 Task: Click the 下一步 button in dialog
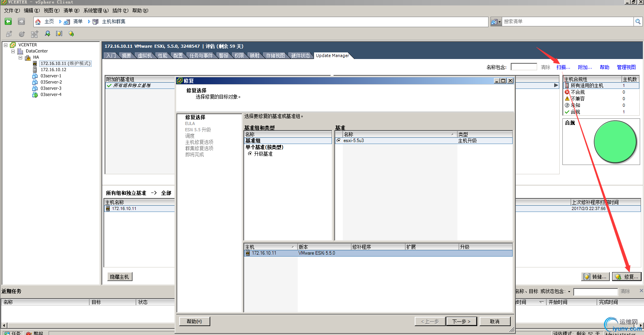pos(461,321)
